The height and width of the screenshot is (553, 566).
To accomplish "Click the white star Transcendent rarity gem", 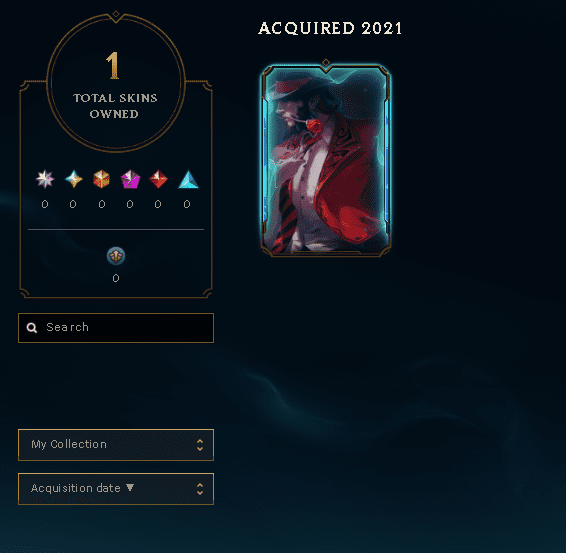I will click(x=45, y=179).
